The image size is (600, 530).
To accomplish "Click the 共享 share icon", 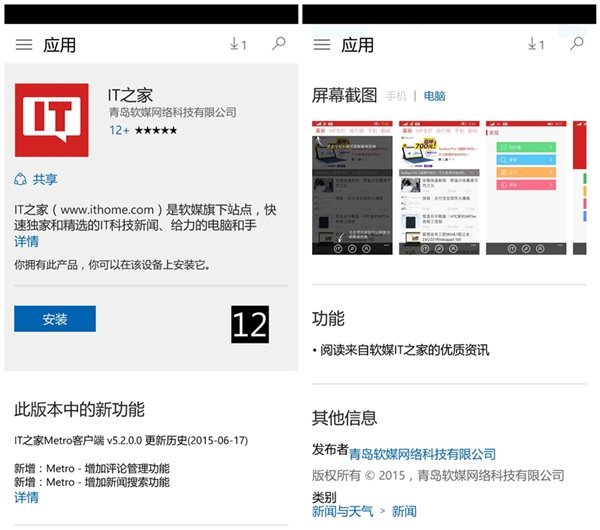I will pyautogui.click(x=20, y=179).
